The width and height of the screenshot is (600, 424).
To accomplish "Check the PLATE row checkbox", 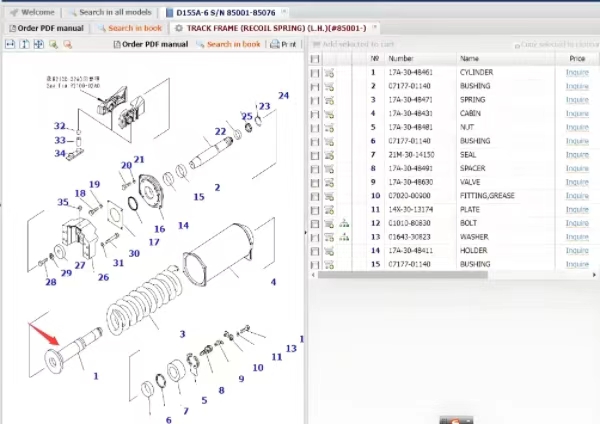I will coord(315,210).
